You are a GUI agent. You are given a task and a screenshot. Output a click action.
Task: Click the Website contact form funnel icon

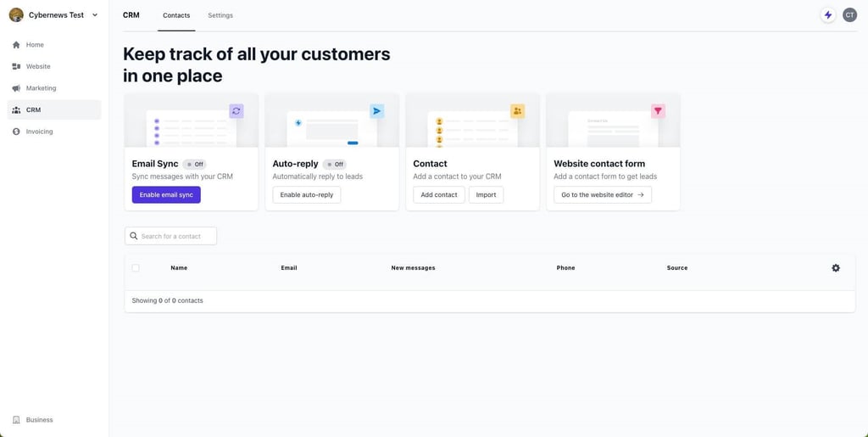[x=658, y=111]
